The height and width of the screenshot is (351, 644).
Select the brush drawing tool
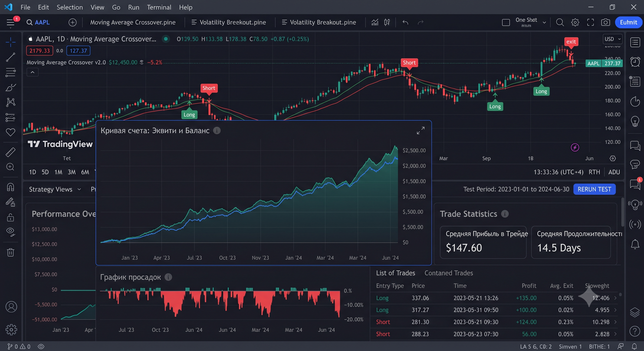point(11,88)
